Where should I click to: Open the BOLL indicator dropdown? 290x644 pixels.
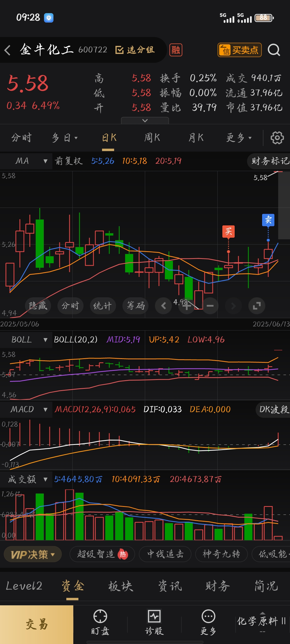click(x=26, y=340)
